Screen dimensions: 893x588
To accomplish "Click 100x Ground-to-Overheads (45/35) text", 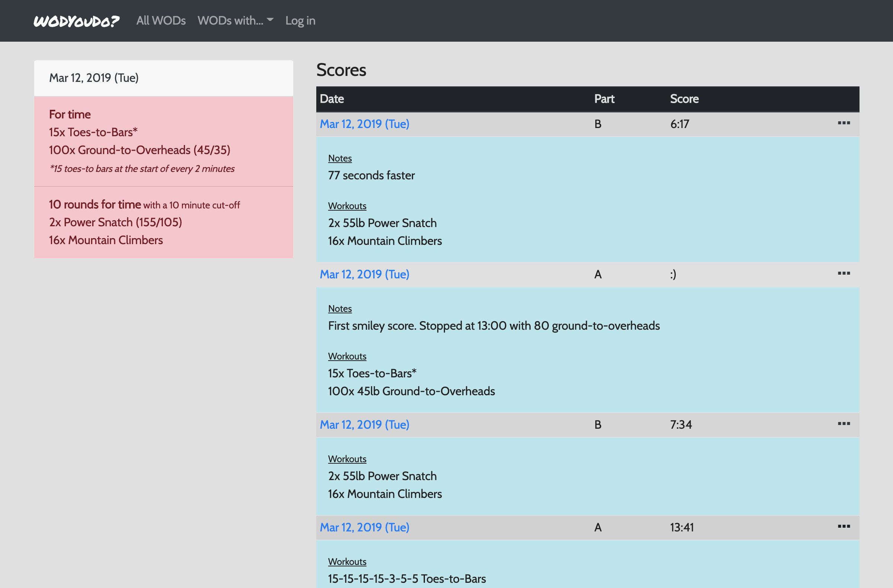I will (140, 150).
